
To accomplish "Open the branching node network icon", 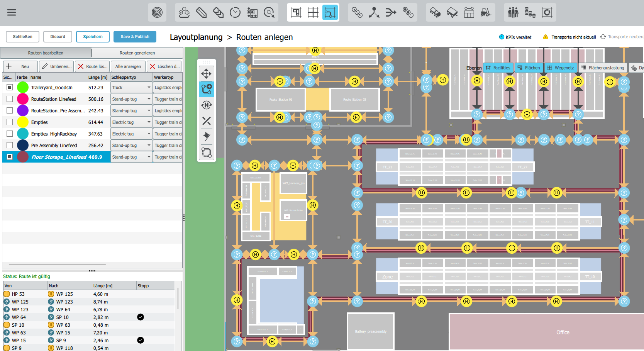I will (374, 12).
